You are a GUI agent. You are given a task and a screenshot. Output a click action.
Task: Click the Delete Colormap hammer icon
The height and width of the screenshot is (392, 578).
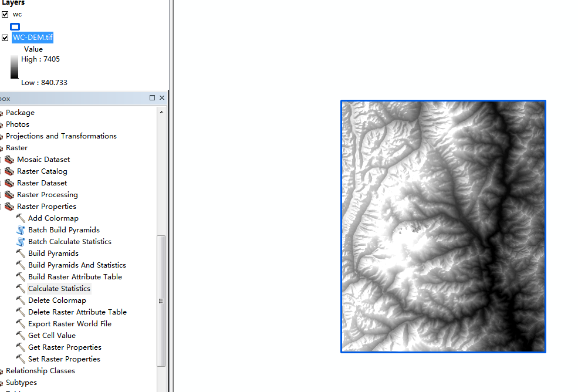pyautogui.click(x=21, y=300)
